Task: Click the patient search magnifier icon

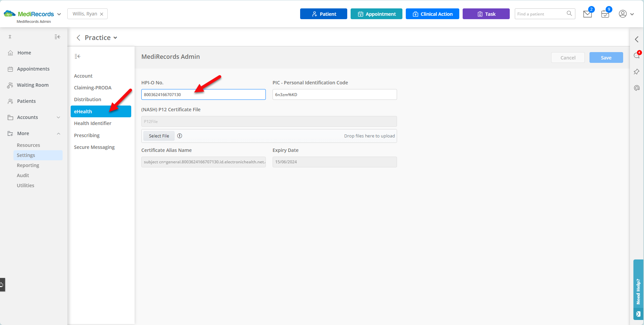Action: [569, 13]
